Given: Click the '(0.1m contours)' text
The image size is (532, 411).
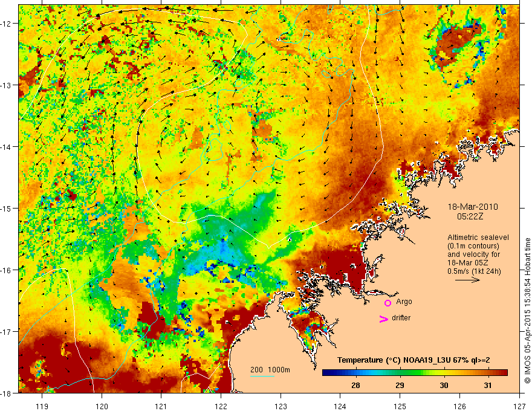Looking at the screenshot, I should [x=473, y=246].
